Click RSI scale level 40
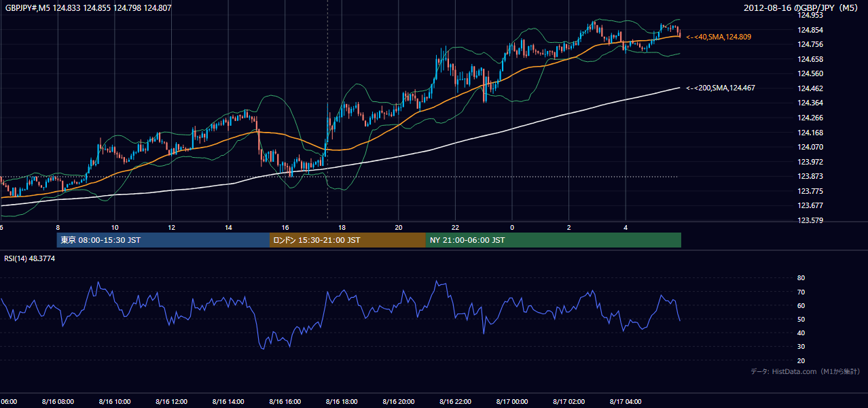Image resolution: width=868 pixels, height=408 pixels. tap(801, 333)
